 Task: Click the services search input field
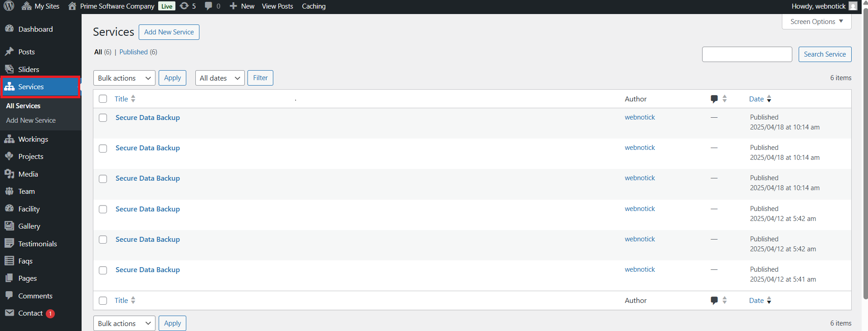[x=747, y=54]
